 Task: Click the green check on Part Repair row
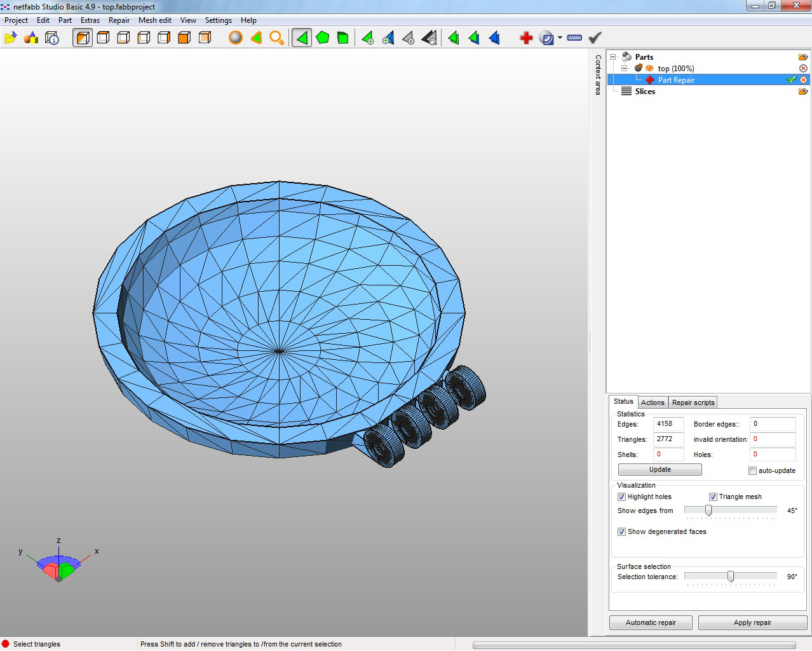coord(791,80)
